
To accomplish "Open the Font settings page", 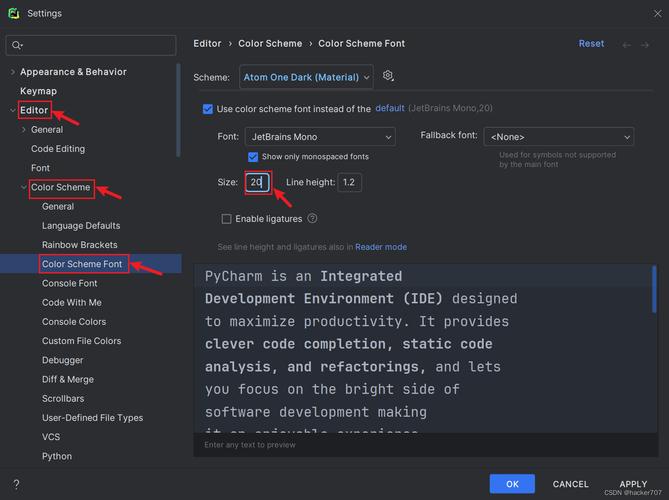I will [x=41, y=168].
